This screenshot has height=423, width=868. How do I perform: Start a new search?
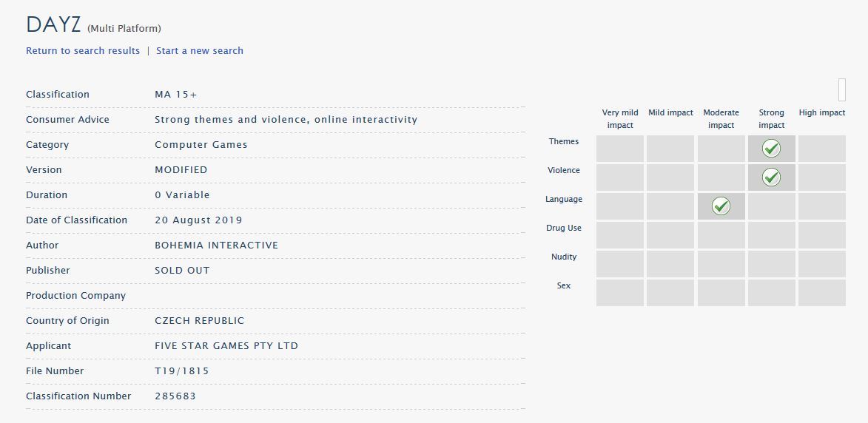pyautogui.click(x=200, y=51)
